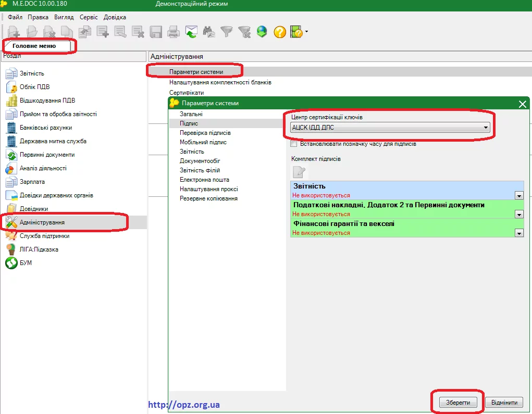
Task: Expand the Податкові накладні row dropdown
Action: (x=518, y=214)
